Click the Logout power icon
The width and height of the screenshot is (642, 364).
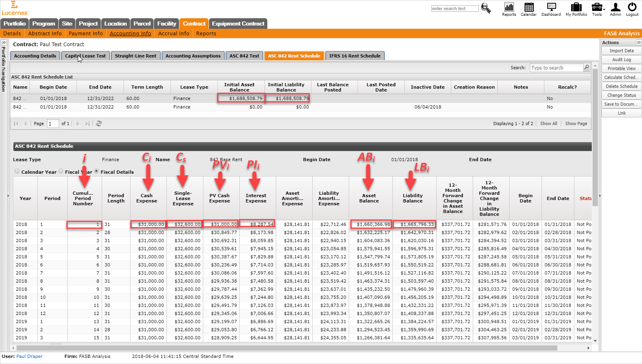632,9
